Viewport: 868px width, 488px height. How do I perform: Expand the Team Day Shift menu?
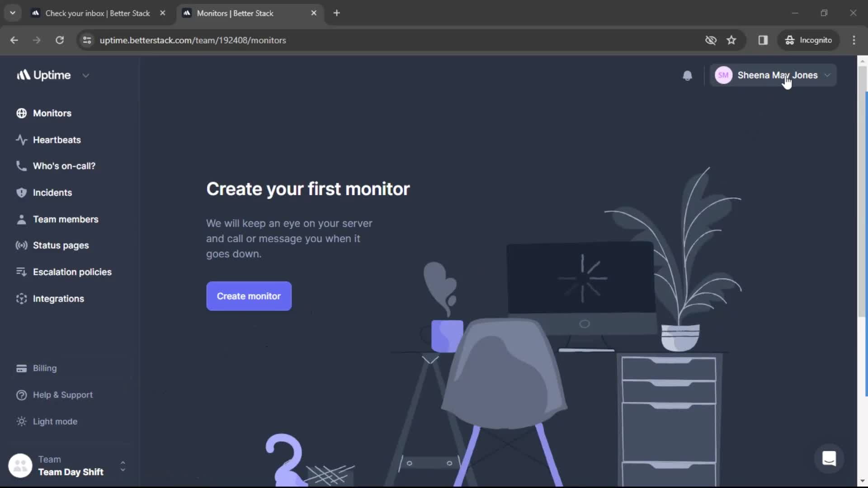point(122,466)
